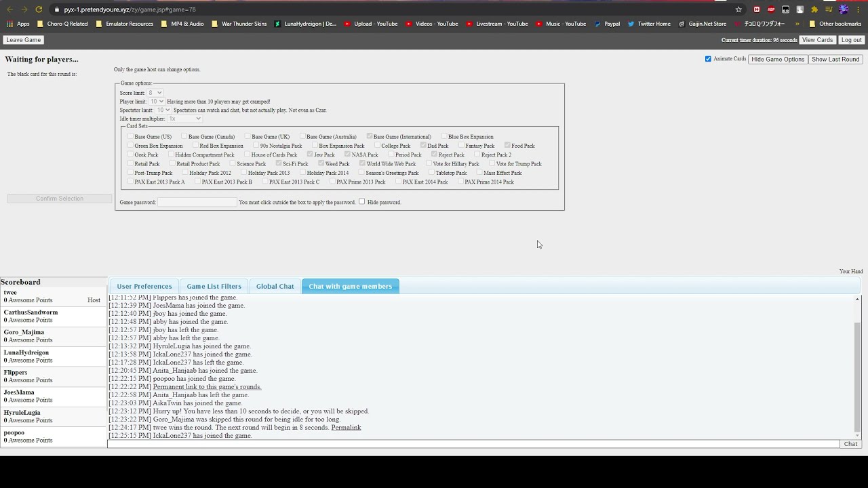This screenshot has height=488, width=868.
Task: Click the View Cards button
Action: (817, 40)
